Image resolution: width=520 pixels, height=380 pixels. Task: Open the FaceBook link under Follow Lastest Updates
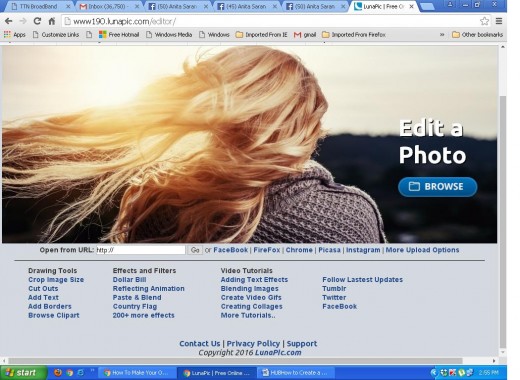pyautogui.click(x=339, y=307)
